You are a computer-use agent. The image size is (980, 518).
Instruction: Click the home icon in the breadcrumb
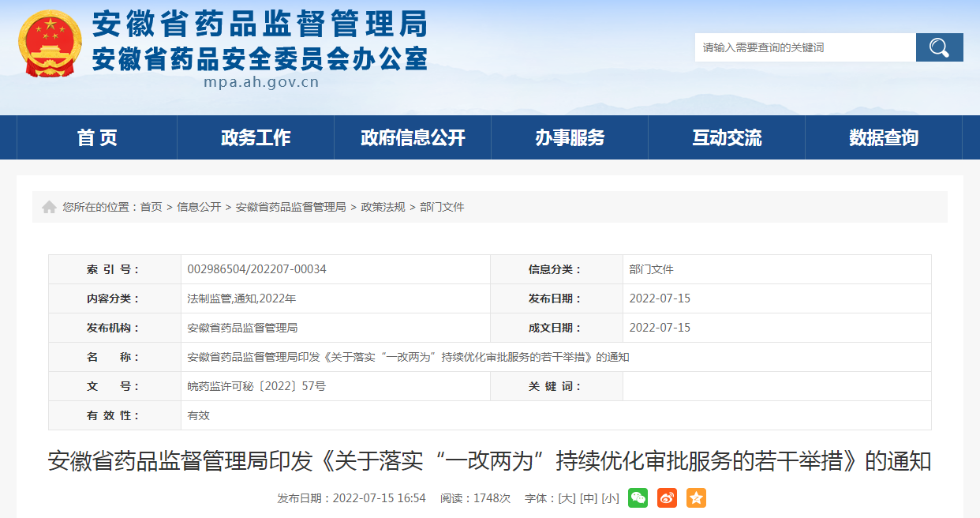[x=47, y=206]
